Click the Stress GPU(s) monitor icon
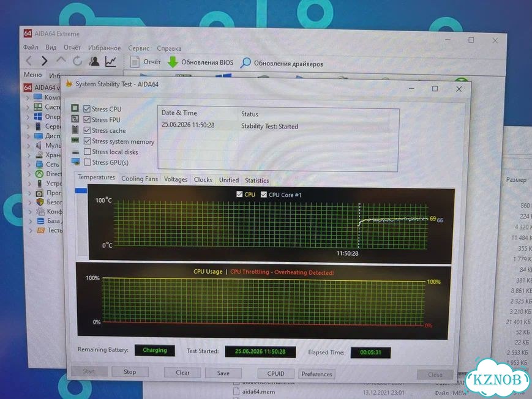This screenshot has width=532, height=399. (x=76, y=162)
